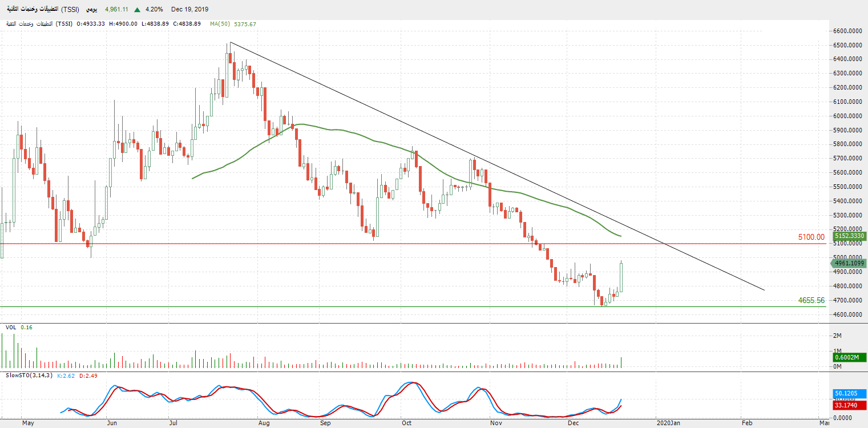Select the red 33.1740 stochastic tag
868x428 pixels.
850,405
